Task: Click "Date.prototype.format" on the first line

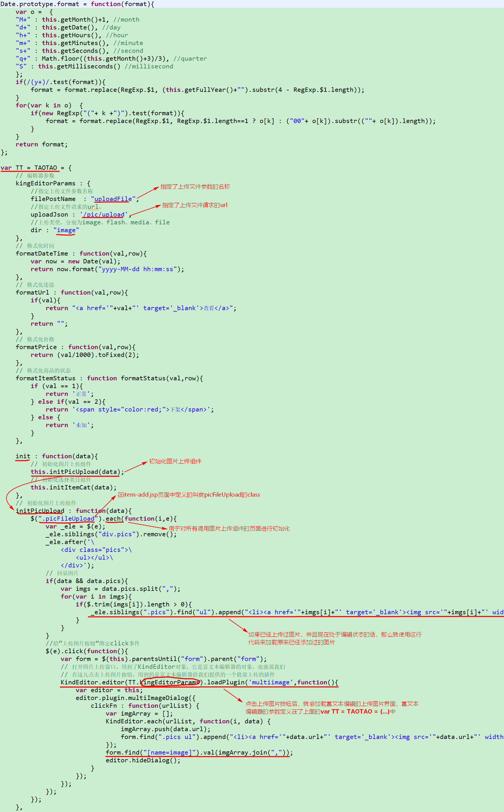Action: [40, 4]
